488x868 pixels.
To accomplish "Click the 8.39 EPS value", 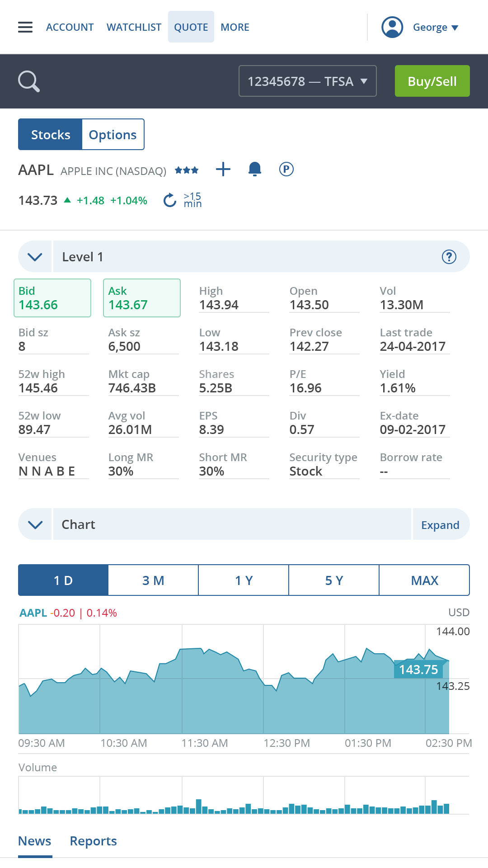I will click(211, 429).
